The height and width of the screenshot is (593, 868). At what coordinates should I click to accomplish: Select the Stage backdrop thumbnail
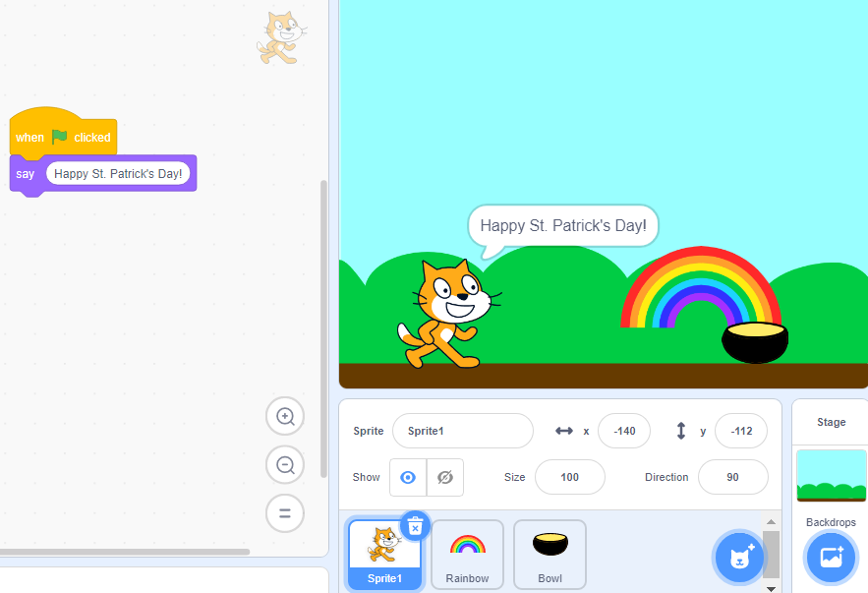click(831, 476)
